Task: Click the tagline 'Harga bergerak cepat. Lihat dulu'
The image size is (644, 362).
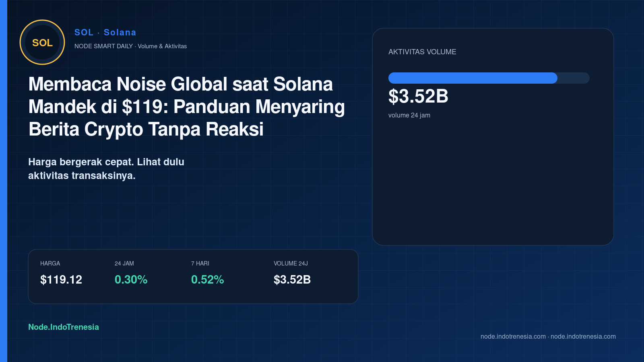Action: click(106, 162)
